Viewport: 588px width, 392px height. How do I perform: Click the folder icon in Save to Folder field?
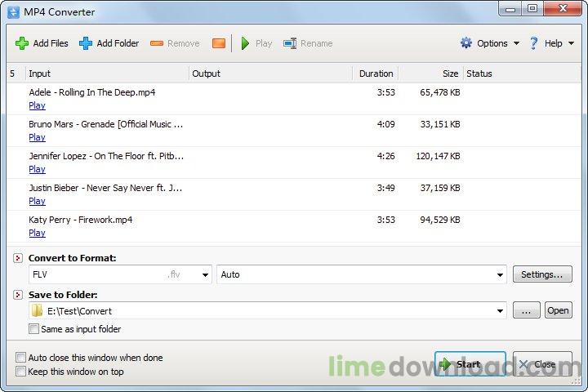[37, 311]
